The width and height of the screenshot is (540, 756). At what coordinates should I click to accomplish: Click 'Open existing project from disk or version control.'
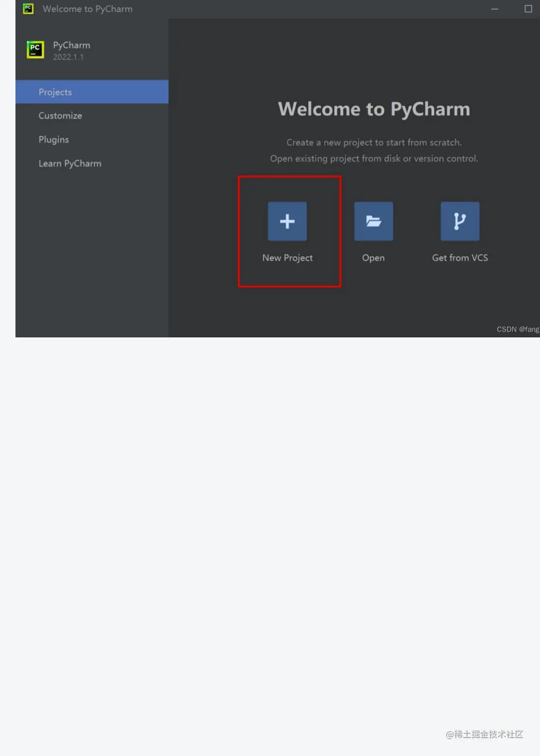(374, 159)
